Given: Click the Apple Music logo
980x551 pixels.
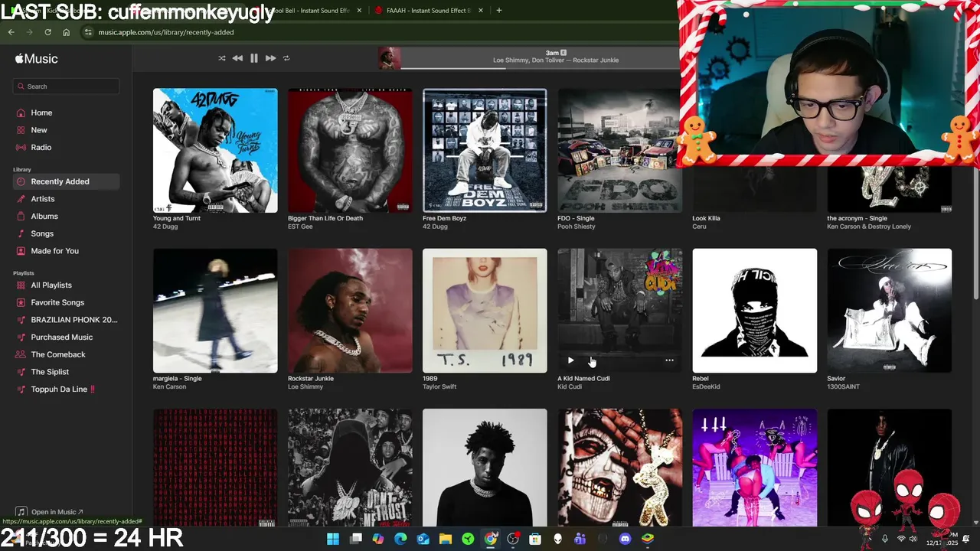Looking at the screenshot, I should coord(36,59).
